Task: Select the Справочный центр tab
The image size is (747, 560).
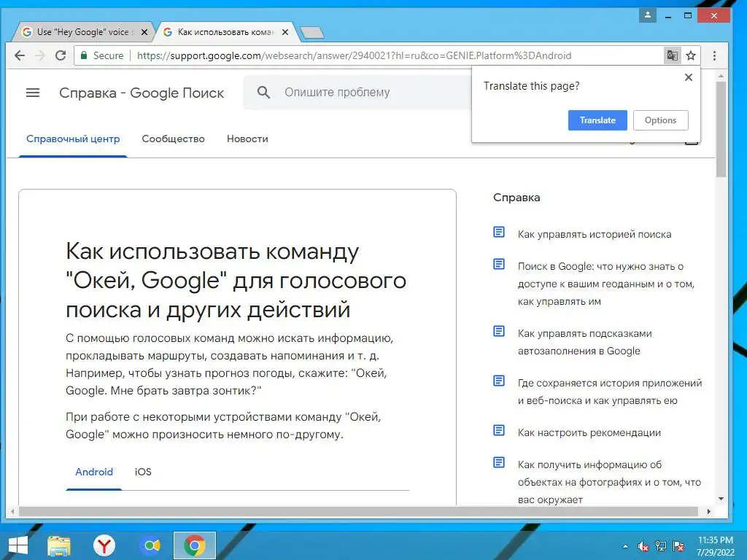Action: coord(73,139)
